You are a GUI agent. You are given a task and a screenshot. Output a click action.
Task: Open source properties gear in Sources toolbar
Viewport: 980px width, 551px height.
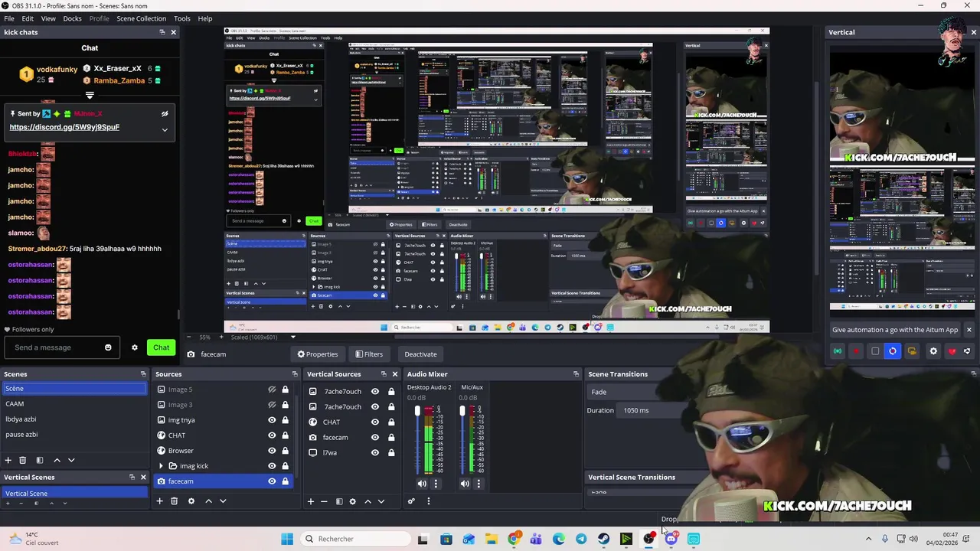(x=191, y=501)
